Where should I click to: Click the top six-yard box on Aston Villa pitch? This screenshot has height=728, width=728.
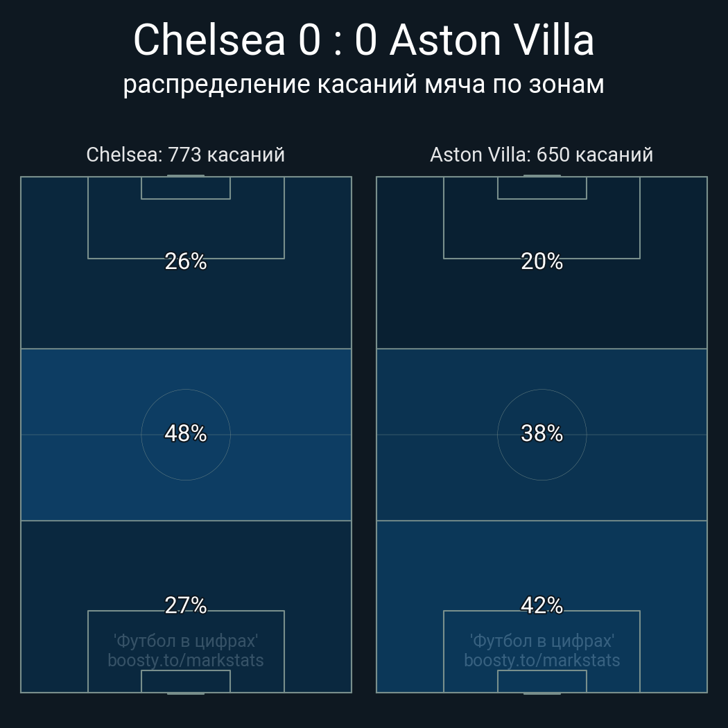click(541, 188)
